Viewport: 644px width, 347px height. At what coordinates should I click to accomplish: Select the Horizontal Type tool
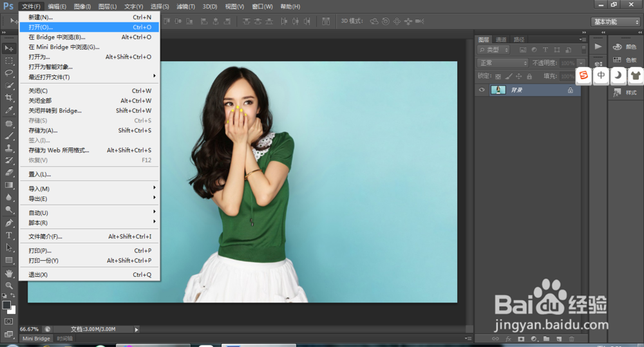click(8, 235)
